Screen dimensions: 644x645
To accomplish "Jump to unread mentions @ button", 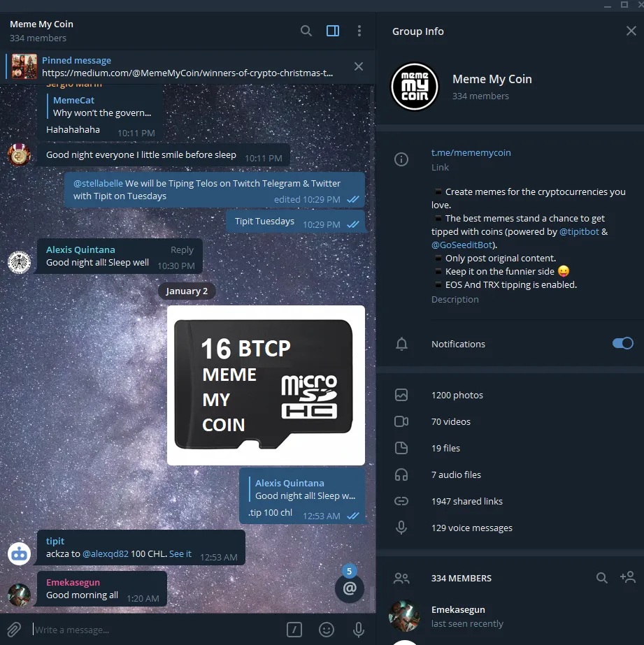I will (x=350, y=588).
